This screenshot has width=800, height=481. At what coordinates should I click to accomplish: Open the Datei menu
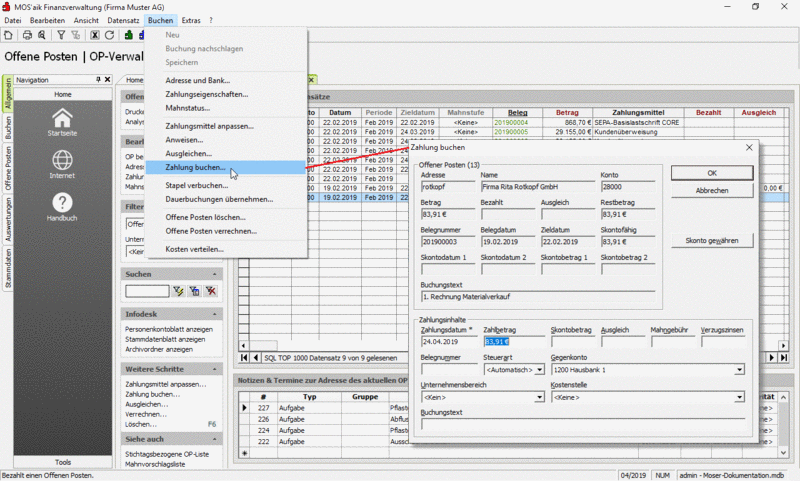pyautogui.click(x=13, y=20)
